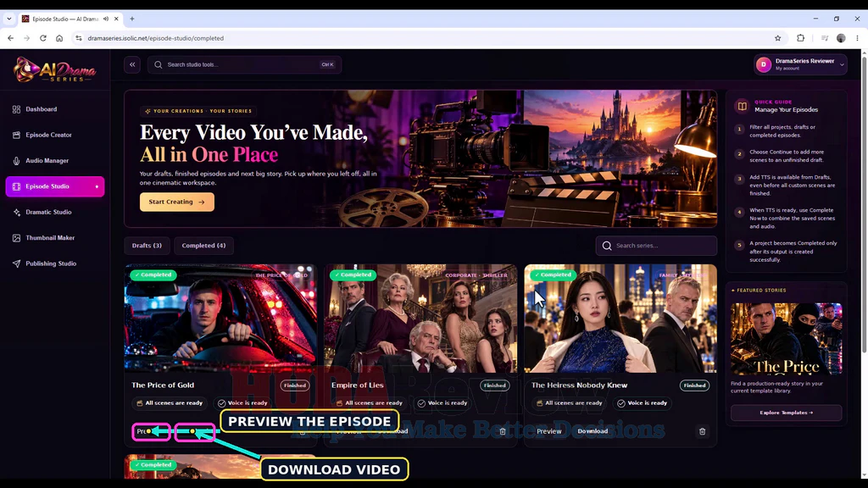
Task: Click the AI Drama Series logo
Action: [x=55, y=69]
